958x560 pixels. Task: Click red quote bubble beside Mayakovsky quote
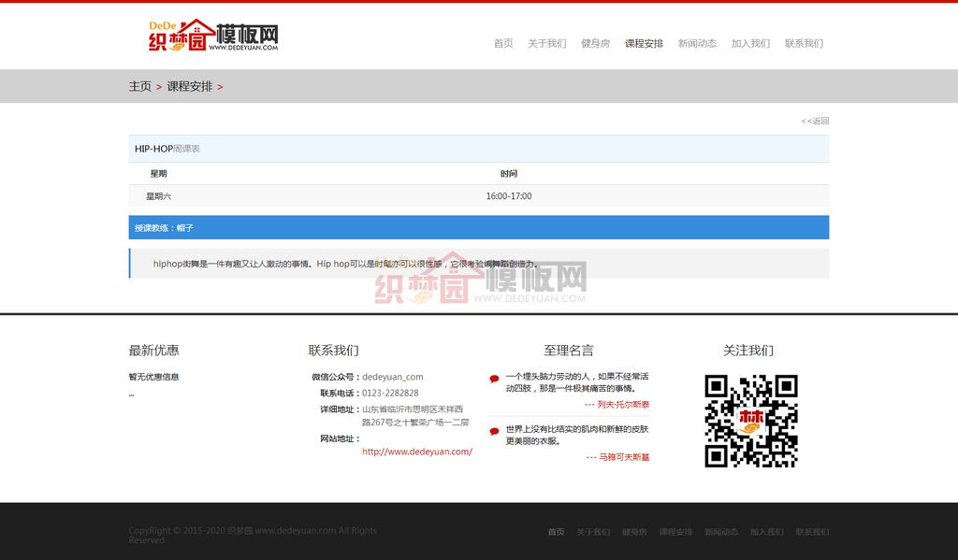pyautogui.click(x=494, y=431)
